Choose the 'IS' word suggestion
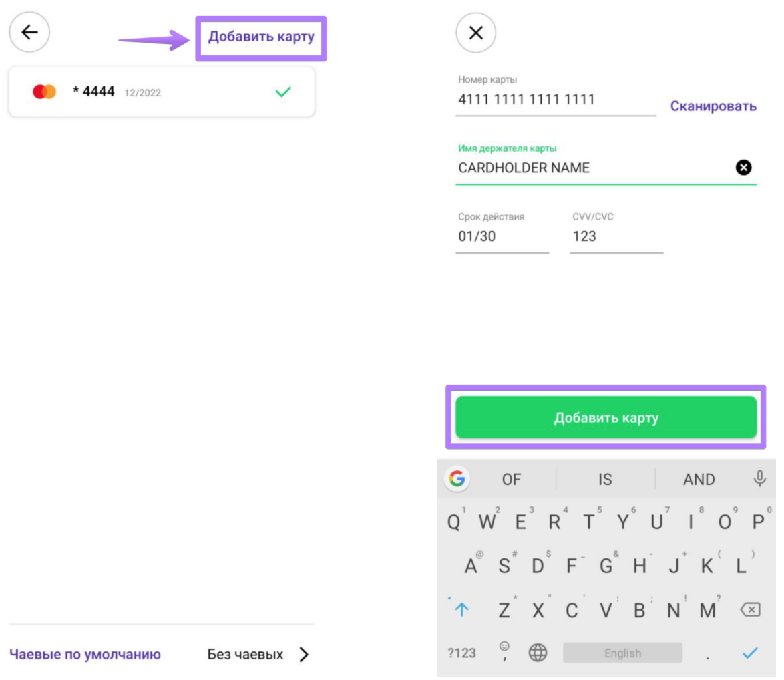This screenshot has height=680, width=784. [605, 479]
